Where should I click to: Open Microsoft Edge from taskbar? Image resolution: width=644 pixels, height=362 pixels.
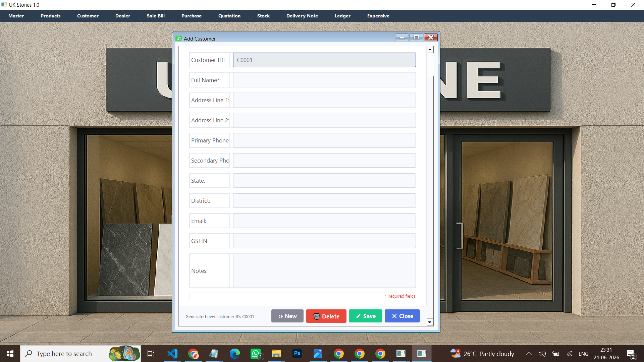235,354
